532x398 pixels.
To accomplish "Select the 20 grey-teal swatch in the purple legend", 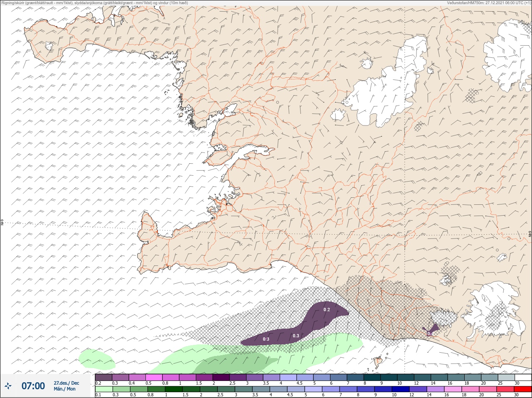I will [489, 377].
